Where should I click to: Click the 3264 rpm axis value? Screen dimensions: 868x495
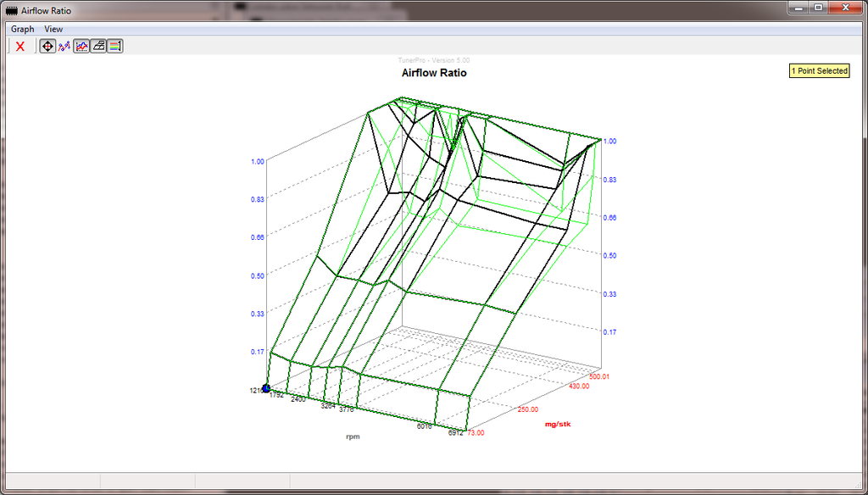328,406
